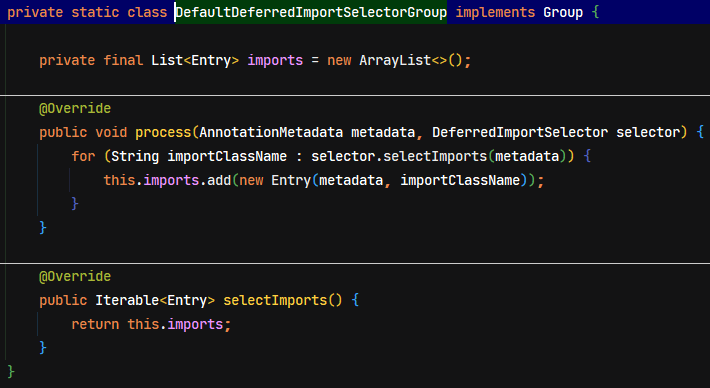Select the imports field declaration name
This screenshot has height=388, width=710.
[x=275, y=60]
